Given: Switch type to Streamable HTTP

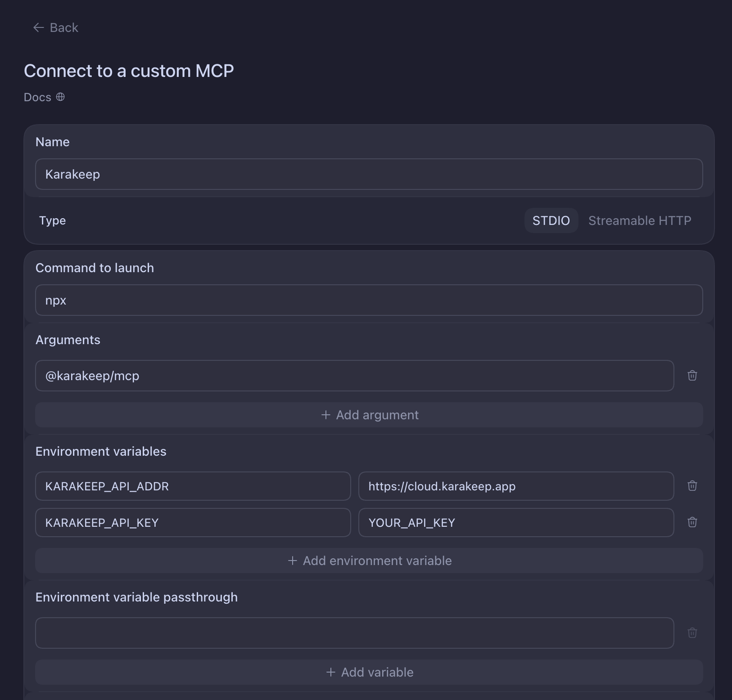Looking at the screenshot, I should 640,220.
